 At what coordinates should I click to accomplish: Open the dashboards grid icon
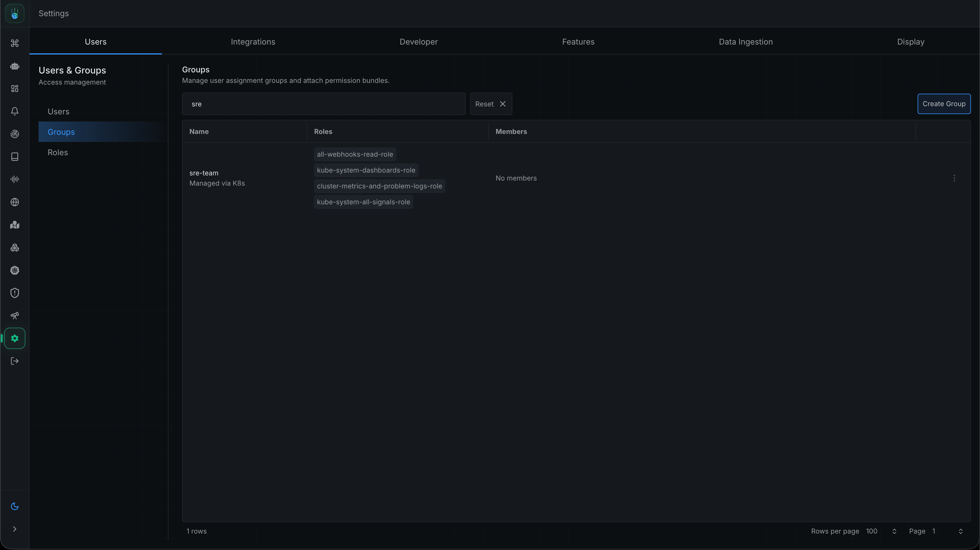(14, 89)
